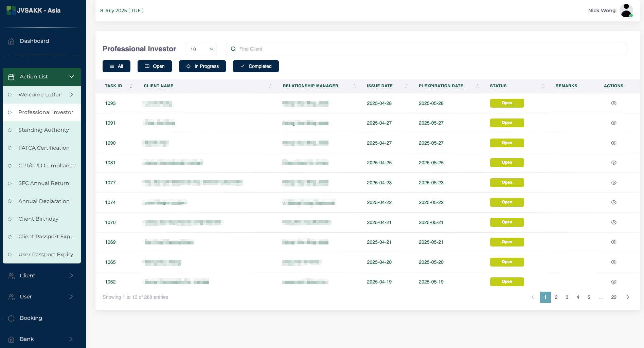View details of task 1081 via eye icon
The width and height of the screenshot is (644, 348).
coord(613,163)
